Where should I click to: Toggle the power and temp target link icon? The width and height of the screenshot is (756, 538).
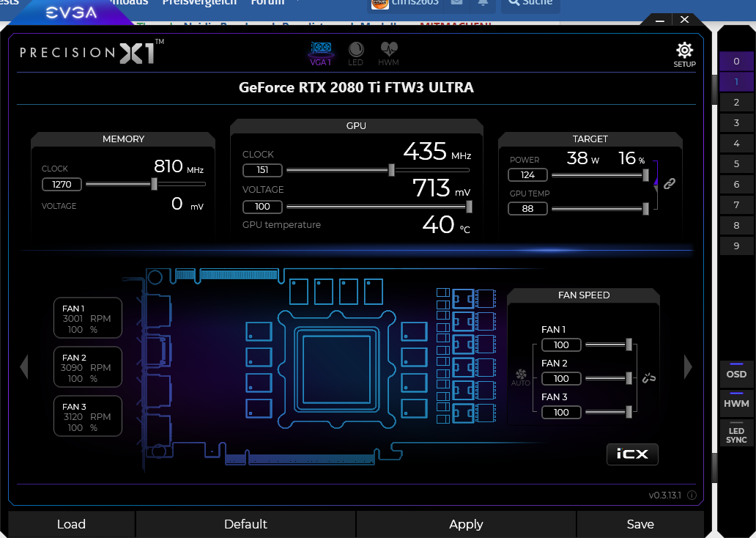point(670,183)
